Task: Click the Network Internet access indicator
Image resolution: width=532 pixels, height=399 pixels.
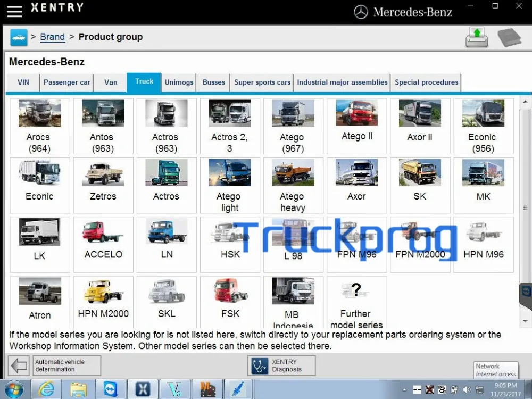Action: 496,370
